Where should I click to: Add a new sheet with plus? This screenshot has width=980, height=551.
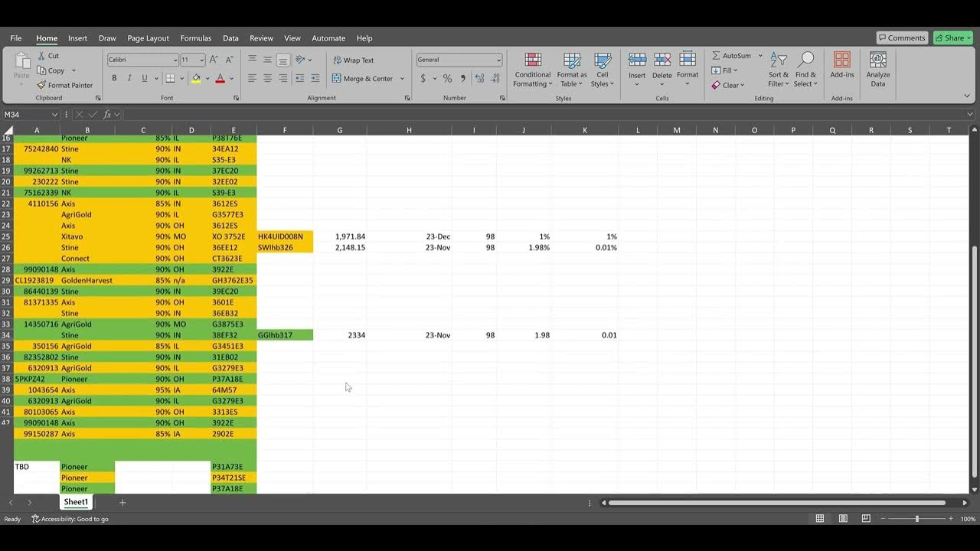pos(122,503)
